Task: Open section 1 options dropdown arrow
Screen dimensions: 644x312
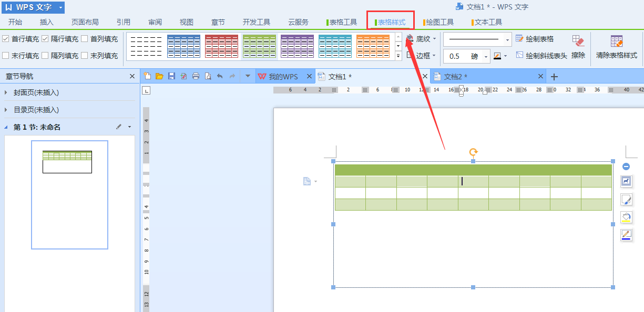Action: tap(129, 127)
